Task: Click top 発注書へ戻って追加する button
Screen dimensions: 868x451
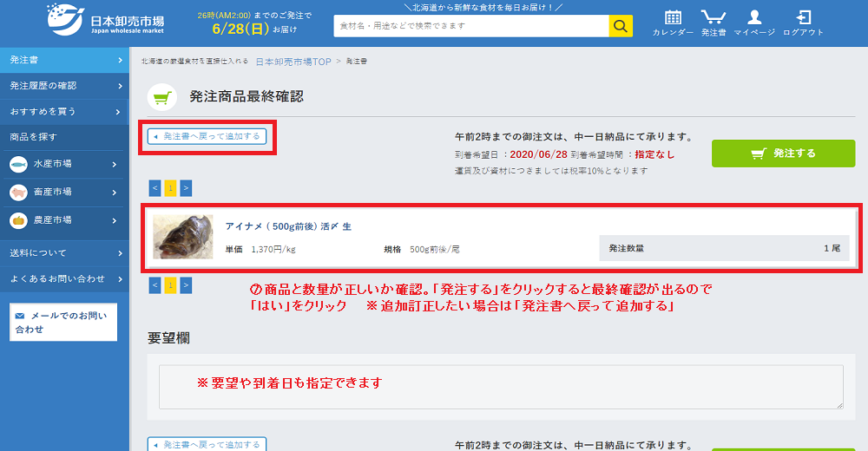Action: point(207,136)
